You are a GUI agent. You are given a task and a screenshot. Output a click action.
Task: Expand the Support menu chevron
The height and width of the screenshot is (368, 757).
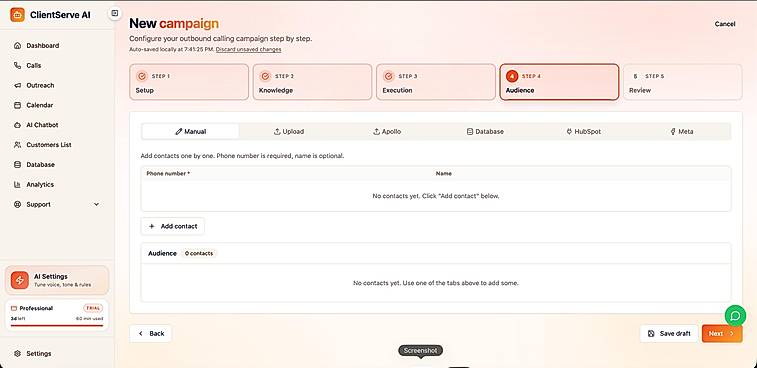coord(97,204)
